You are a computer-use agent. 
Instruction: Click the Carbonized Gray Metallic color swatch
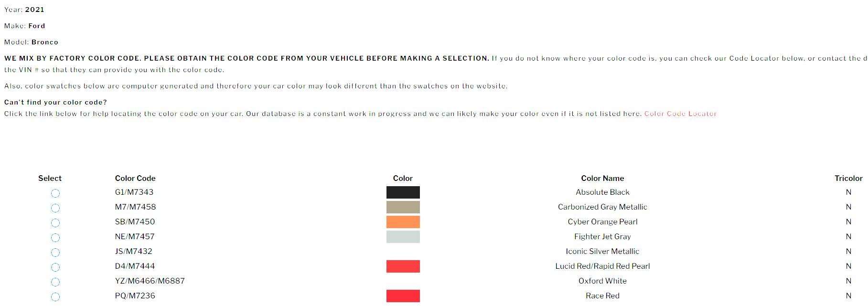coord(403,207)
